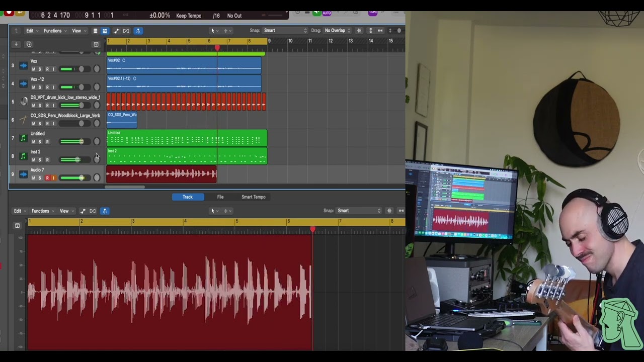Open the editor Edit menu

[19, 211]
